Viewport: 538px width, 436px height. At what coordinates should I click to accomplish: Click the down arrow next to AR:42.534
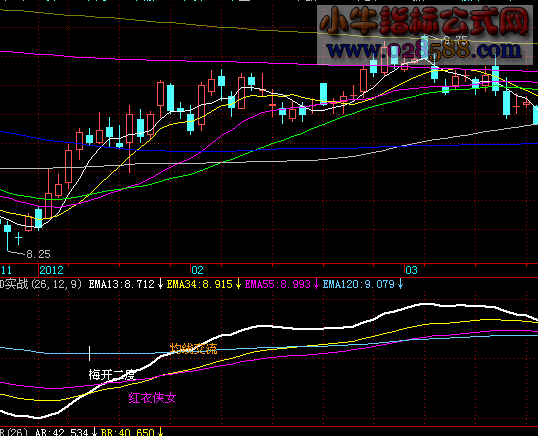[x=94, y=432]
